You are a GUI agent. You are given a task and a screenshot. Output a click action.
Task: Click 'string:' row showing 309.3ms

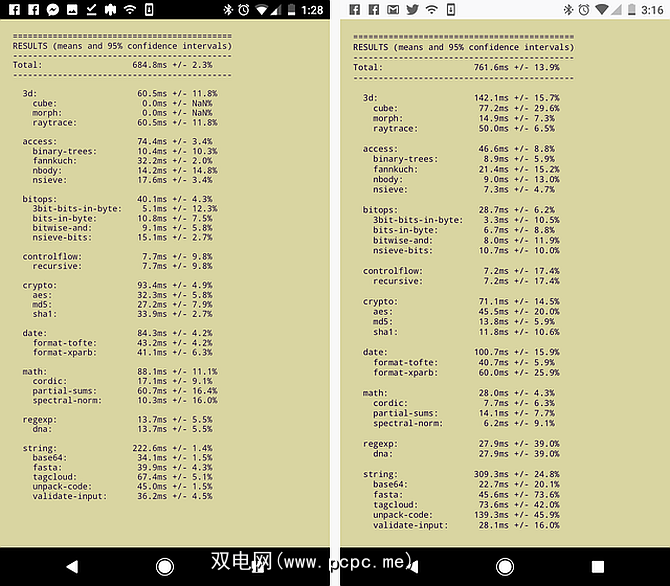pos(461,474)
